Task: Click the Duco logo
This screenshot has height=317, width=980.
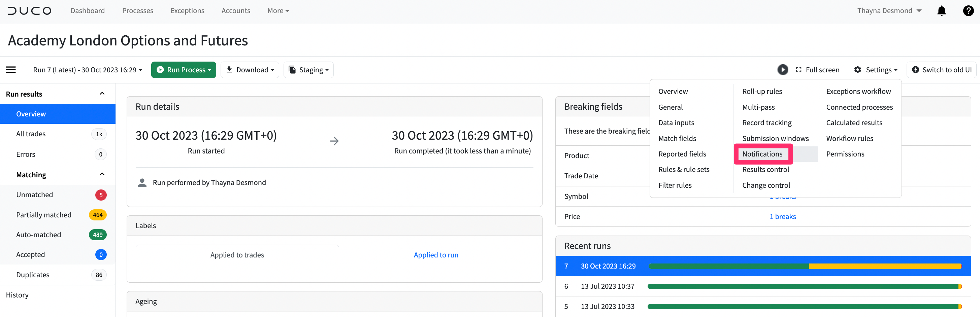Action: click(x=29, y=11)
